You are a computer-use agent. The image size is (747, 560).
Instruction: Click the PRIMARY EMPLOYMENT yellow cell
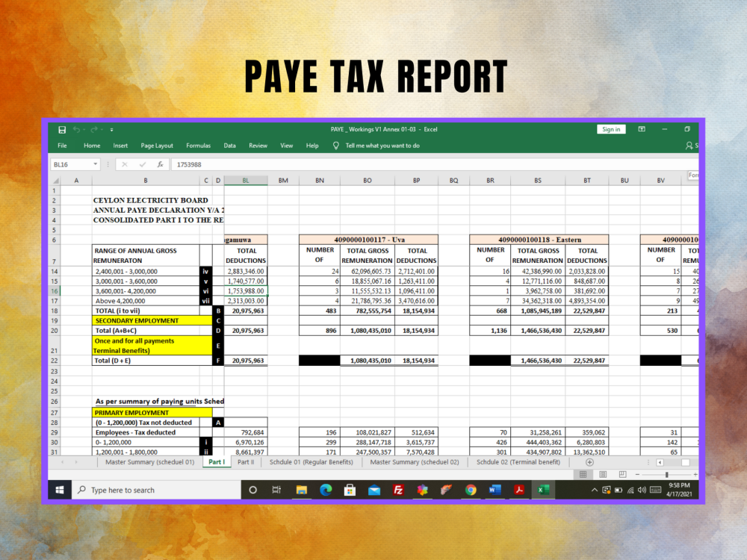click(x=152, y=413)
